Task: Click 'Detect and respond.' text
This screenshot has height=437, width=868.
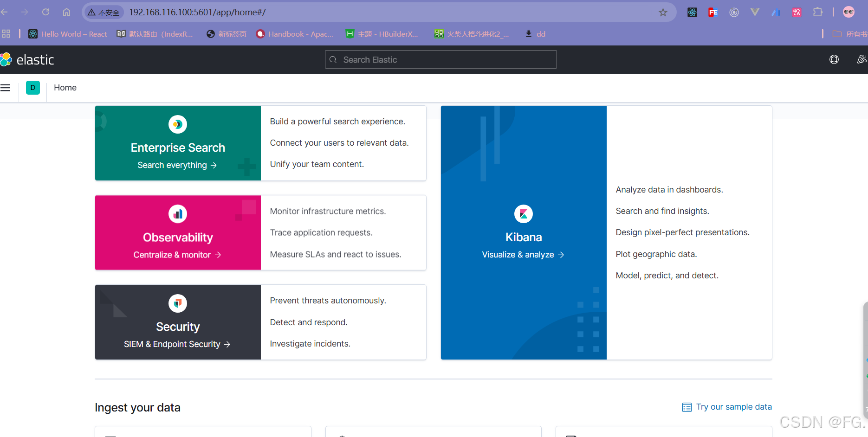Action: (309, 322)
